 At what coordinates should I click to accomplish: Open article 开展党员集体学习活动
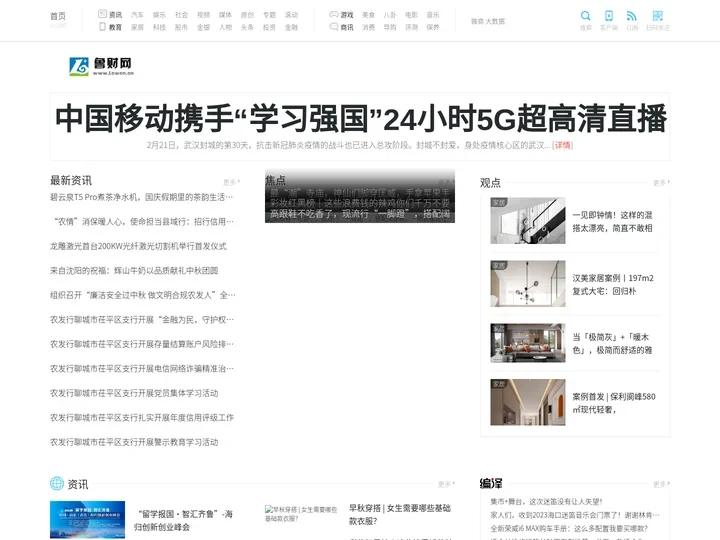[134, 393]
